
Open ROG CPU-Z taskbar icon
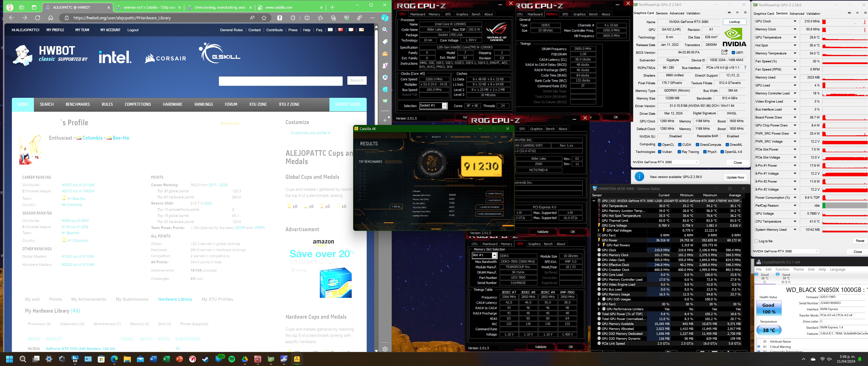click(258, 359)
